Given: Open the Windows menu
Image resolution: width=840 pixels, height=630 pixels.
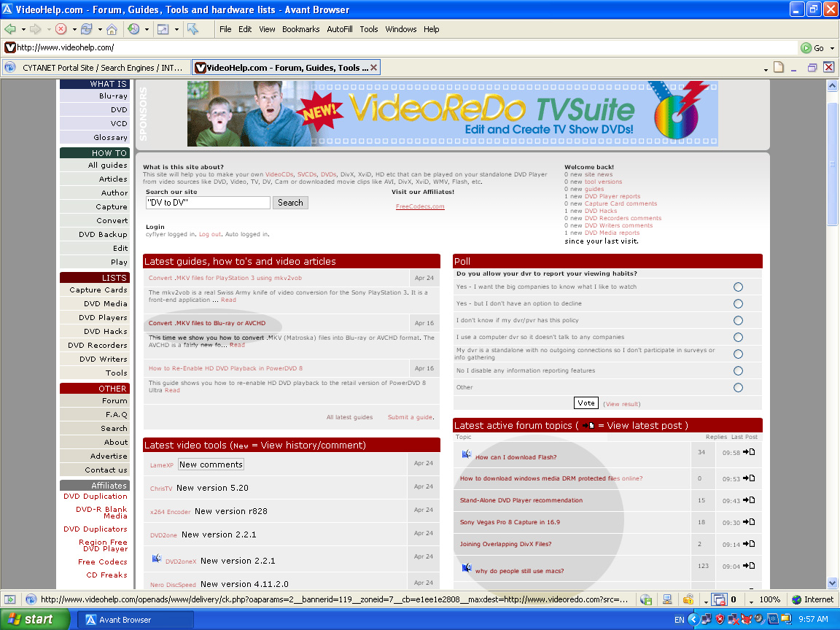Looking at the screenshot, I should [401, 29].
